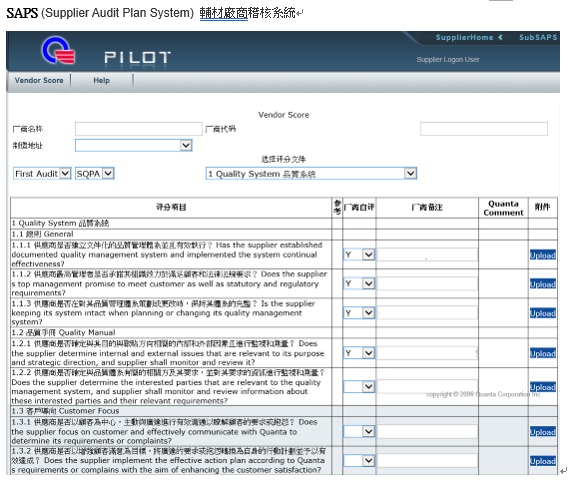Click Upload for item 1.3.1
This screenshot has width=568, height=482.
(x=543, y=432)
